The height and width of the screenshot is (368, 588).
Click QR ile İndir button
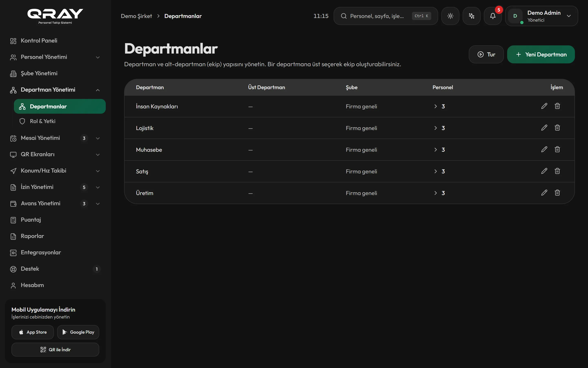55,350
